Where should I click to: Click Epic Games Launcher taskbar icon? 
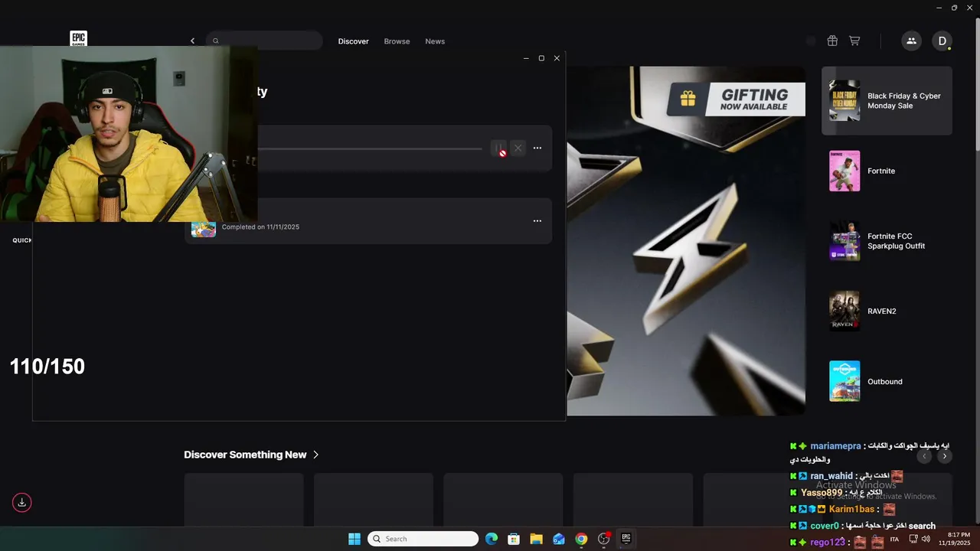tap(626, 539)
